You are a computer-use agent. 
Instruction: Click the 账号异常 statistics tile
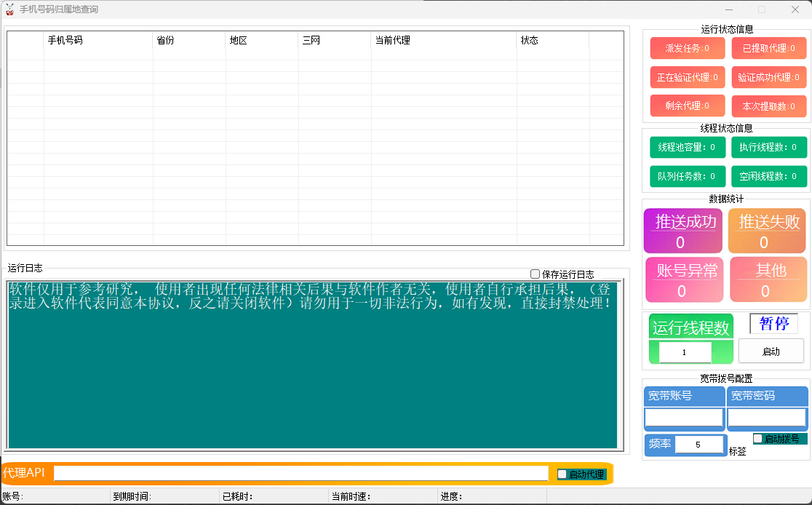[x=685, y=280]
